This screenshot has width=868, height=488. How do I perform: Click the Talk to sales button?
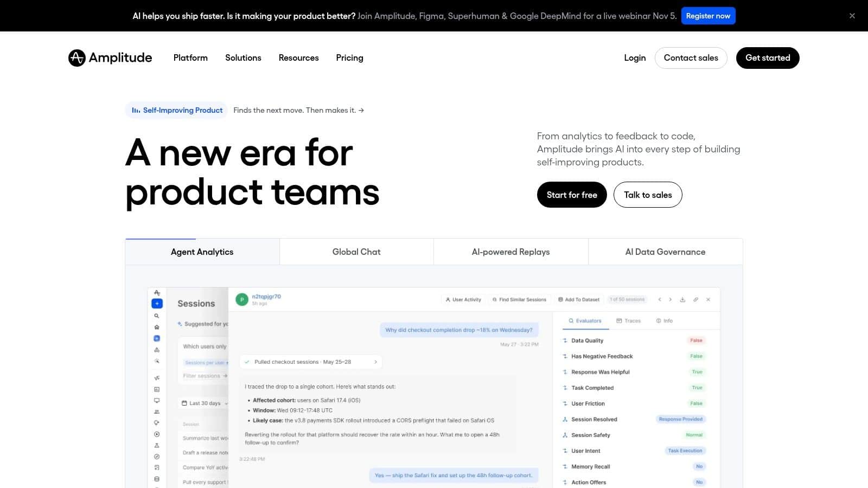(648, 195)
